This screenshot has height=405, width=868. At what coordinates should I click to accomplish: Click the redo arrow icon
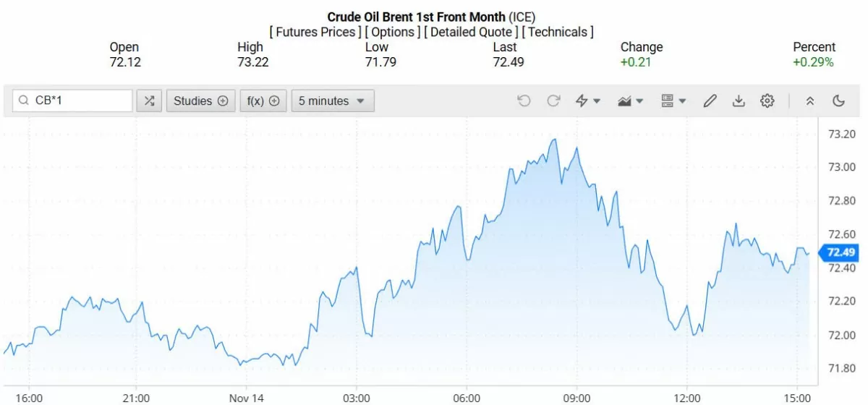tap(553, 101)
